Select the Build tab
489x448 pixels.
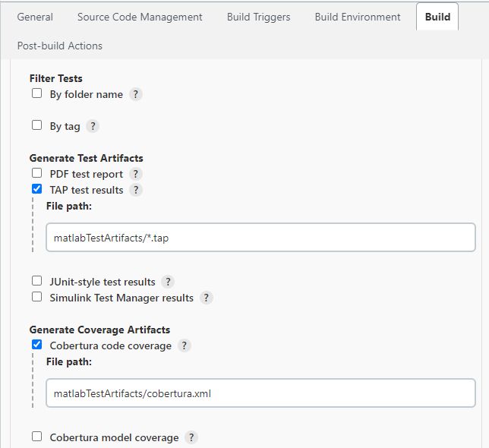click(x=437, y=17)
